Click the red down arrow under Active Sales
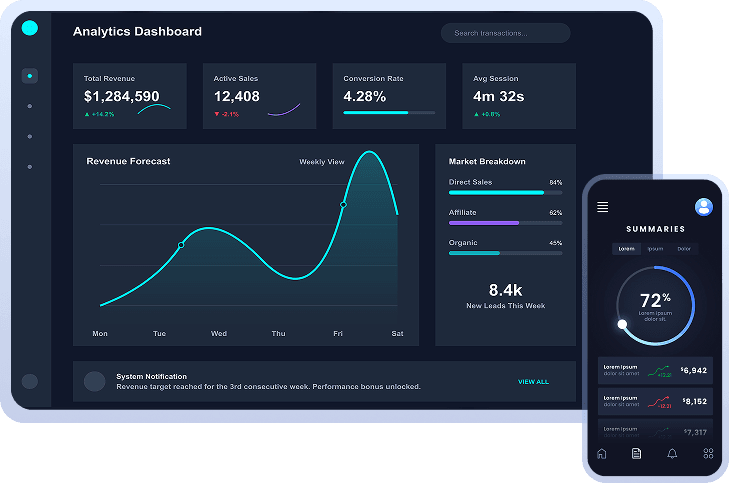 click(217, 114)
